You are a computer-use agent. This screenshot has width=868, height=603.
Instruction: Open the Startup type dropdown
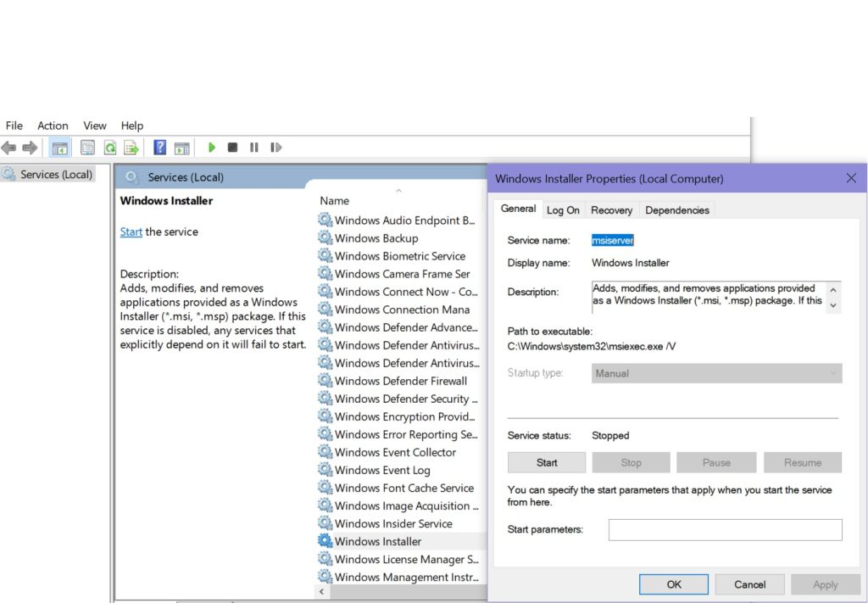coord(717,373)
